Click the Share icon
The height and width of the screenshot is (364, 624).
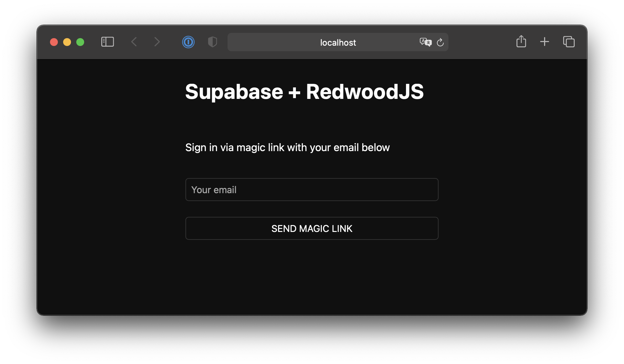(x=521, y=42)
